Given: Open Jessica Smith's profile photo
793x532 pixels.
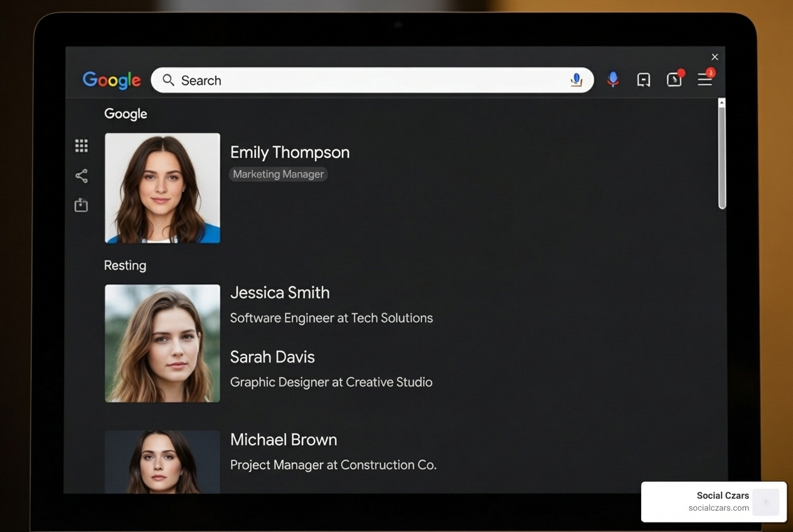Looking at the screenshot, I should [162, 343].
